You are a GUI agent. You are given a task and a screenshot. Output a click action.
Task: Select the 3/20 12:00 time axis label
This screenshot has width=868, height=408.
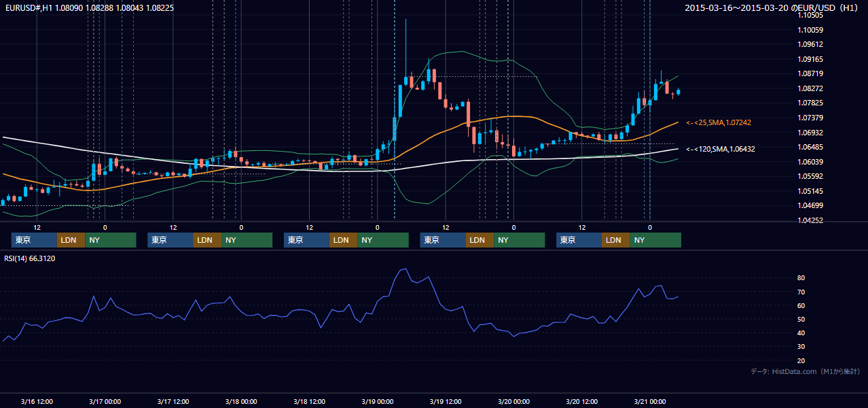(x=582, y=402)
